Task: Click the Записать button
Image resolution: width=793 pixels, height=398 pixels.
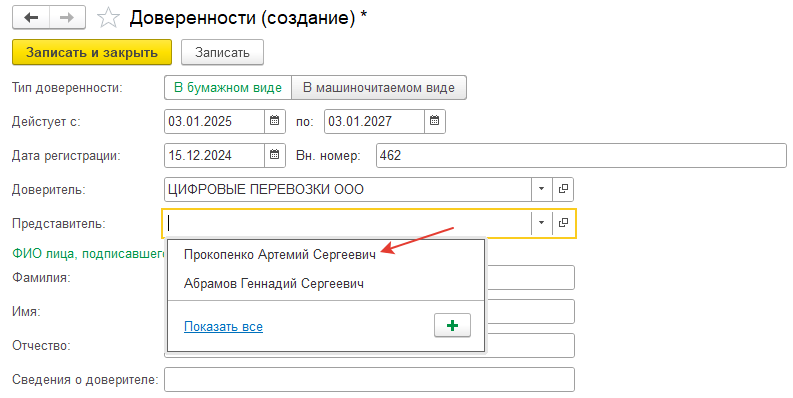Action: [223, 53]
